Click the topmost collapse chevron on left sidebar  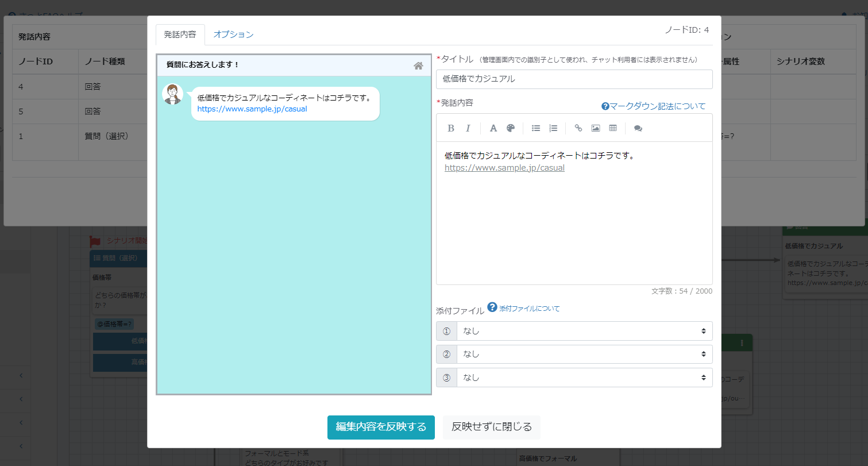click(x=21, y=375)
